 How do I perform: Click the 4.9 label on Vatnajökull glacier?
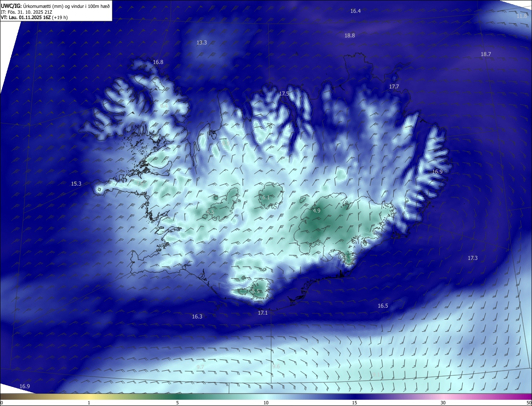(x=317, y=211)
